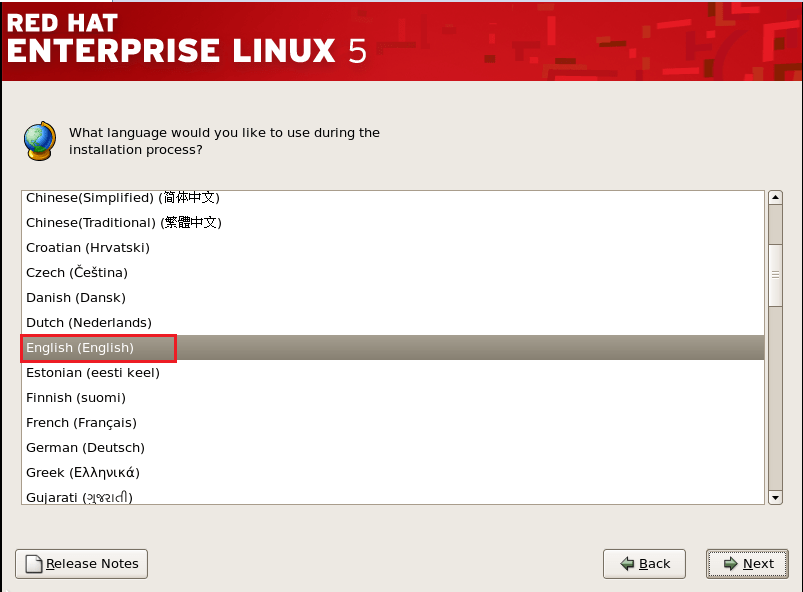Choose Dutch (Nederlands) language
Screen dimensions: 803x592
(89, 322)
